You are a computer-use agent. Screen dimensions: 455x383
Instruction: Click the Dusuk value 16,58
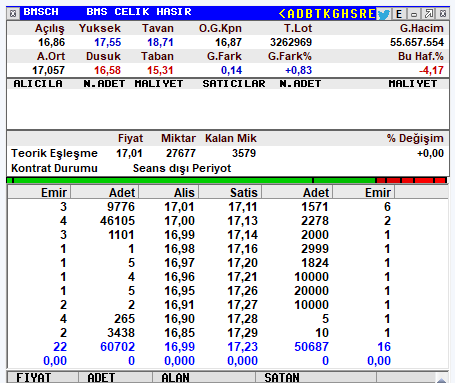click(x=107, y=70)
